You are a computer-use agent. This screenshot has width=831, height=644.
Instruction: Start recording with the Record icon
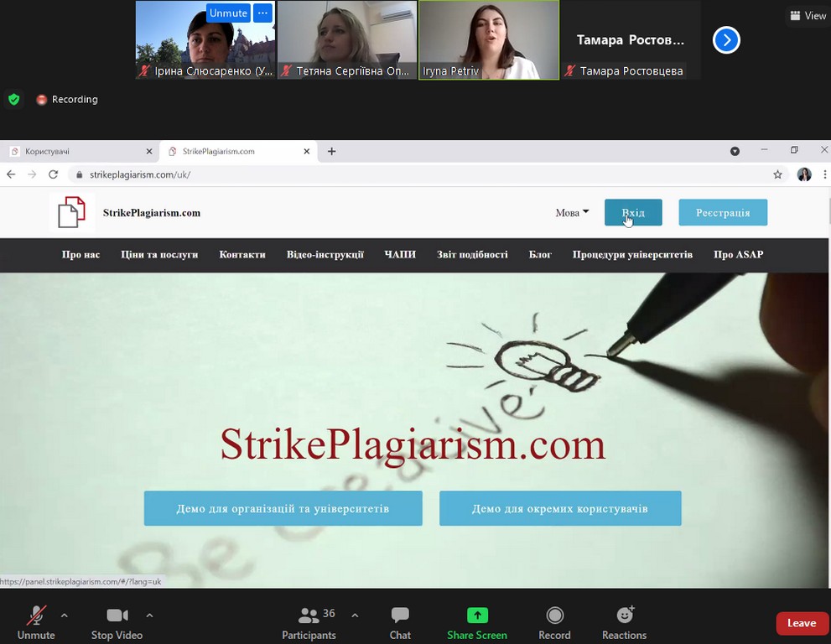554,615
